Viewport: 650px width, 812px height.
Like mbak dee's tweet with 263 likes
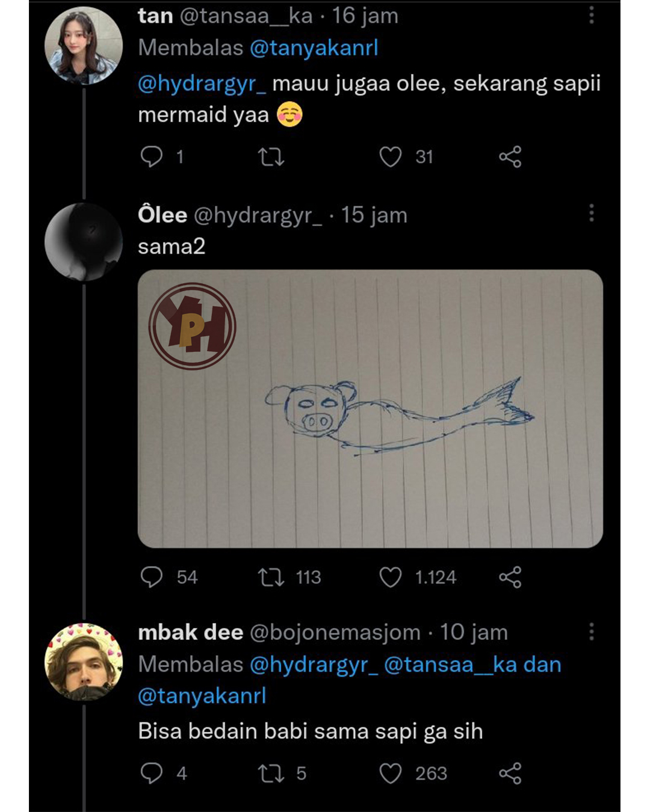coord(390,773)
